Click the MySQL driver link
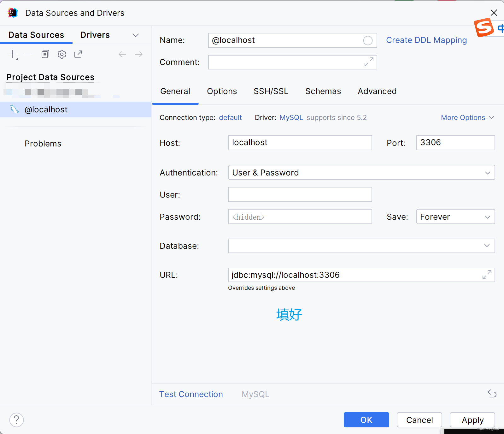 [291, 117]
